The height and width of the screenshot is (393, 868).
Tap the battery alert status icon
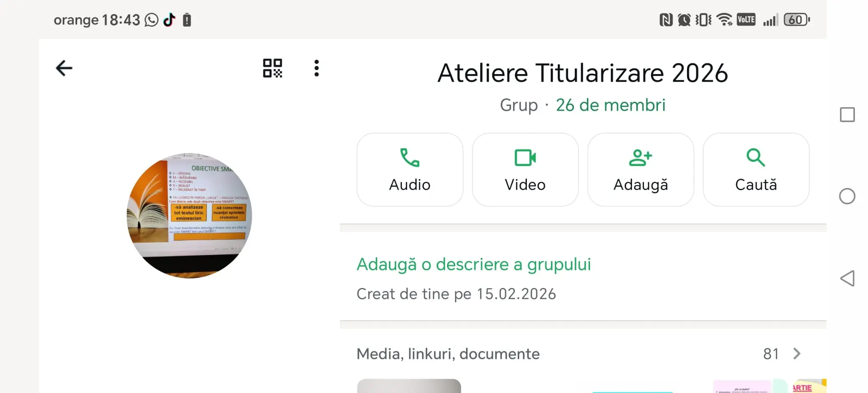[187, 20]
